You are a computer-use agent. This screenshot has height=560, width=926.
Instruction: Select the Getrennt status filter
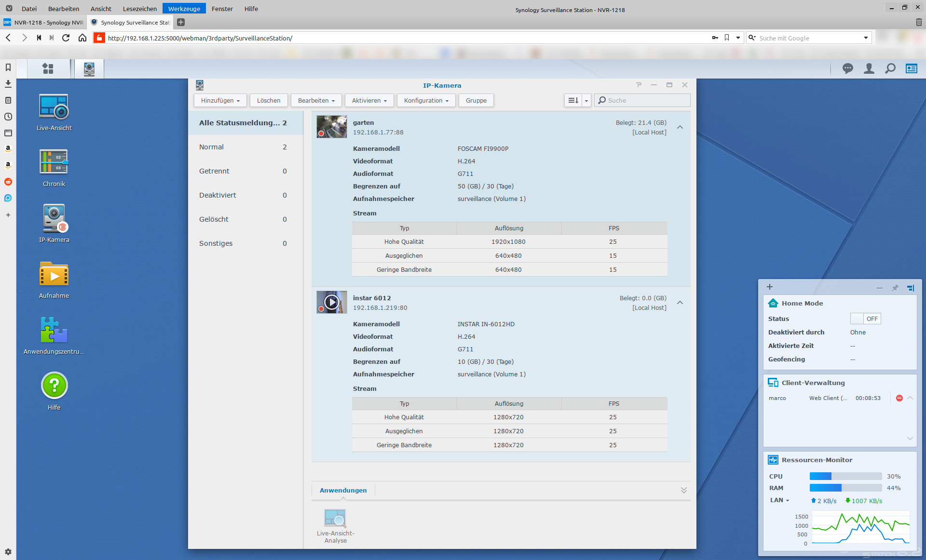click(x=245, y=171)
